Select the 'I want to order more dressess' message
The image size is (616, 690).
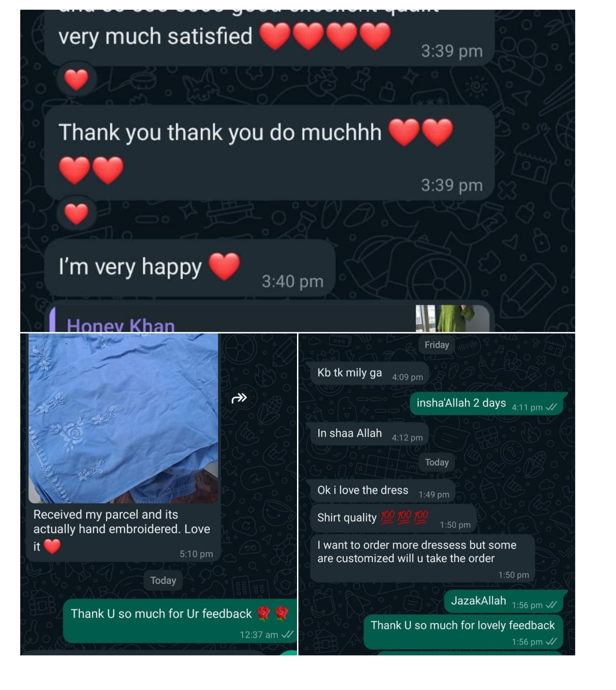(x=423, y=558)
